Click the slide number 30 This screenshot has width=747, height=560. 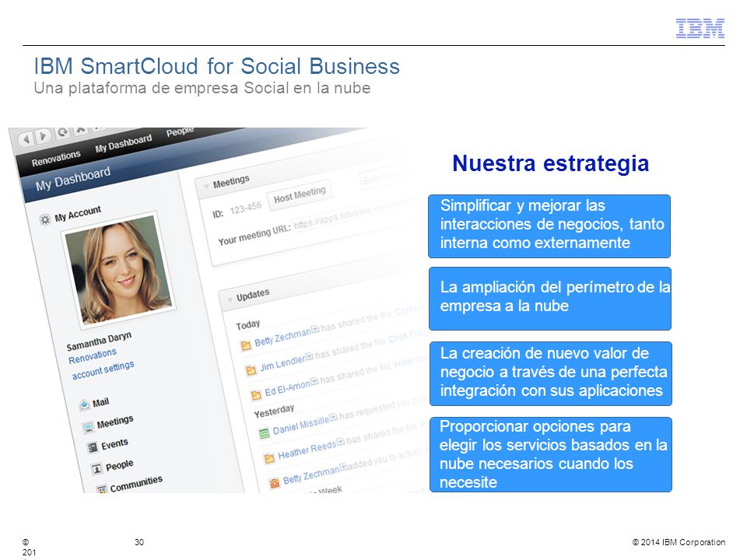[x=139, y=542]
